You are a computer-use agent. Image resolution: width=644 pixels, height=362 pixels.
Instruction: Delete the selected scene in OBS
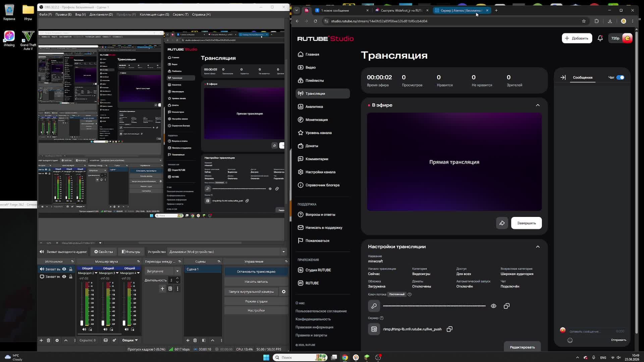195,340
